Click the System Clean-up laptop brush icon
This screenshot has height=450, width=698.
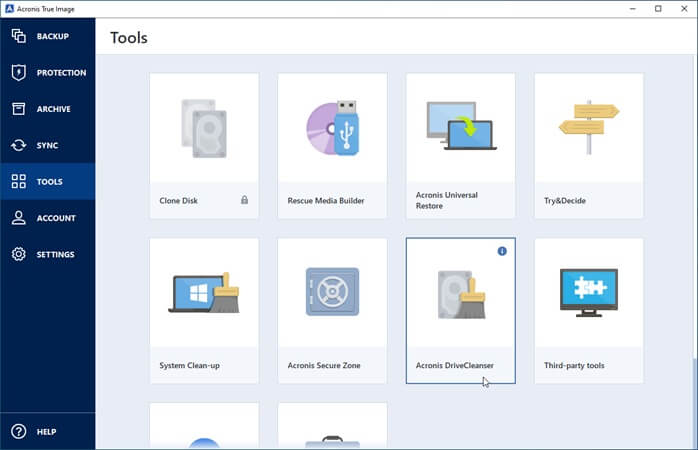coord(204,292)
